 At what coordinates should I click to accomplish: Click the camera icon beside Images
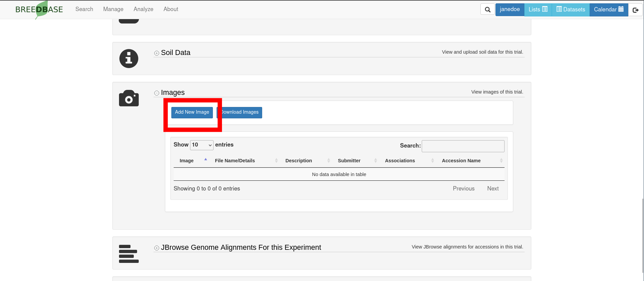click(129, 98)
